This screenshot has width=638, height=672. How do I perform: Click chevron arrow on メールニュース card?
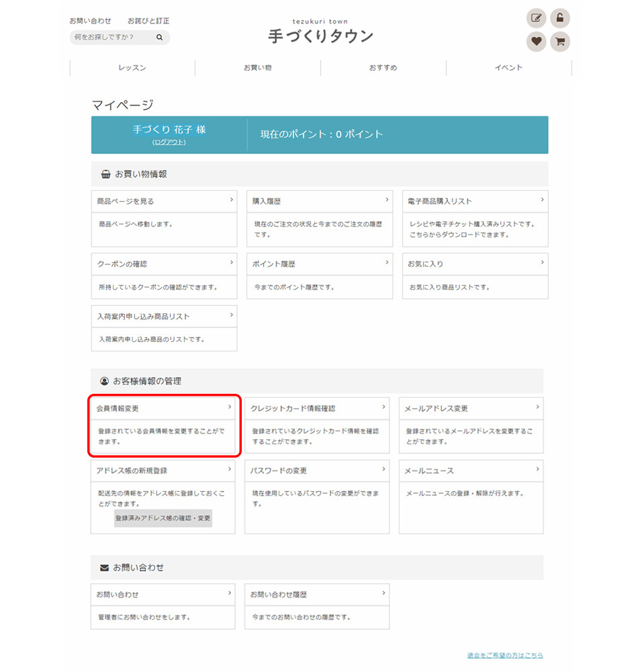(537, 469)
